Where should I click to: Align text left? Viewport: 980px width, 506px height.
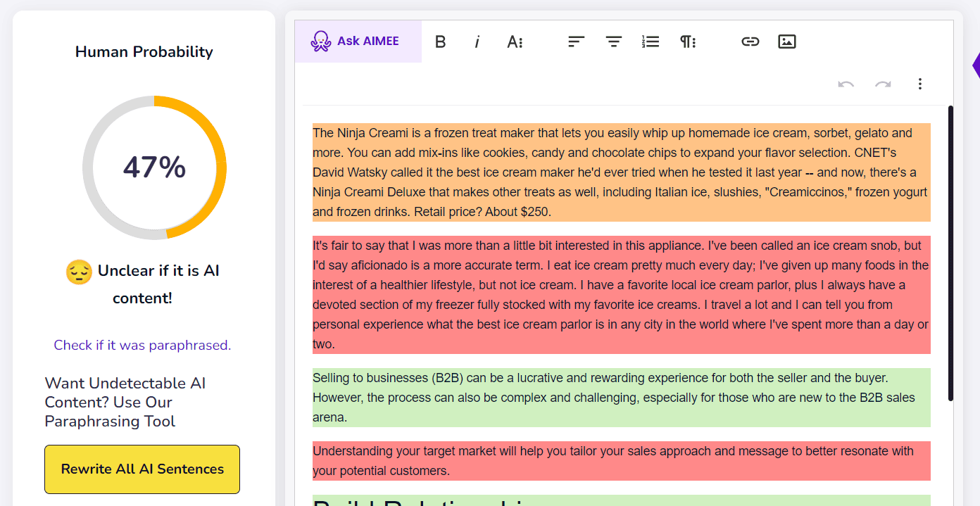[577, 42]
